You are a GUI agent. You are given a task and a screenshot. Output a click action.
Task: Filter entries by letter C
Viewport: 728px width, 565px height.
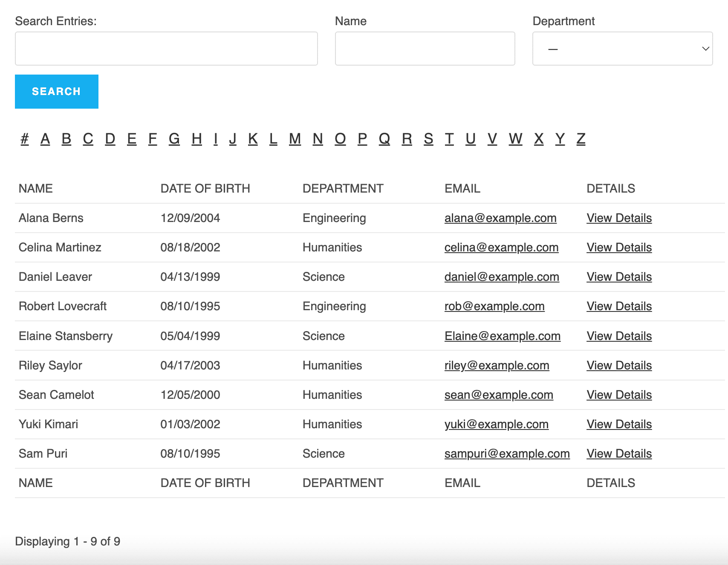tap(88, 139)
